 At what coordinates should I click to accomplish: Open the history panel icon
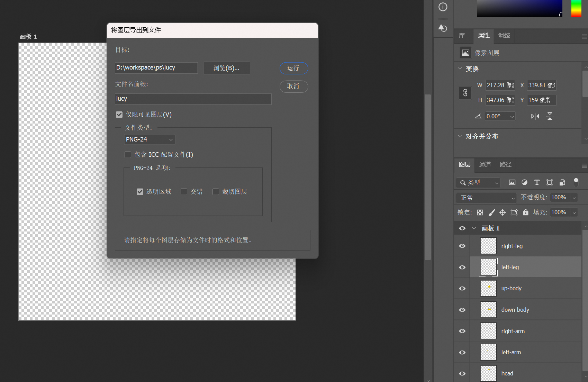(x=443, y=28)
